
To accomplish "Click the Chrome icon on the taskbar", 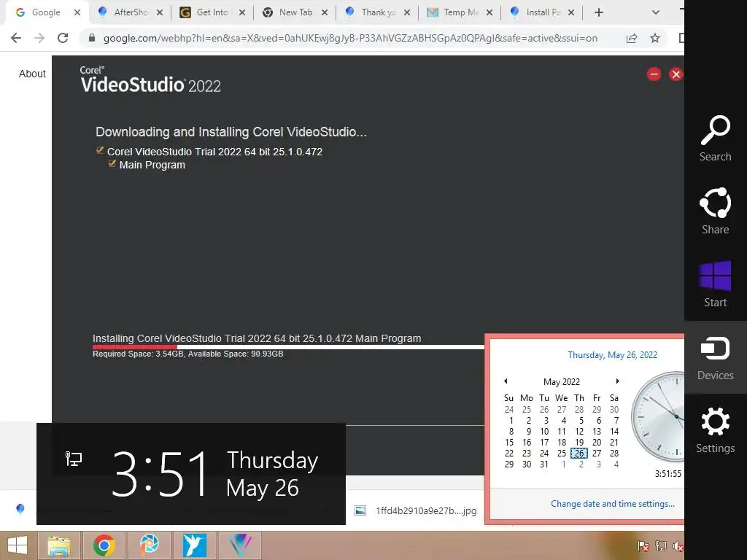I will click(104, 545).
